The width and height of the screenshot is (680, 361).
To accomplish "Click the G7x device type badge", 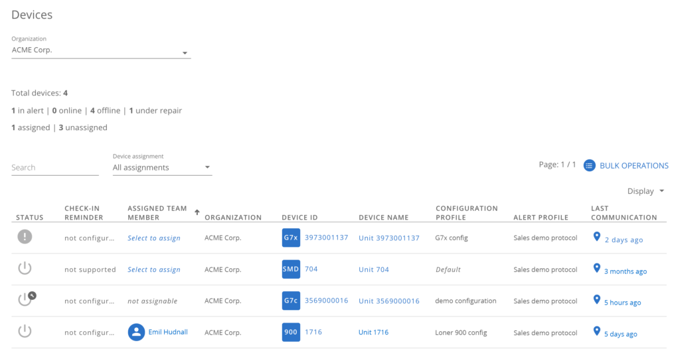I will click(291, 238).
